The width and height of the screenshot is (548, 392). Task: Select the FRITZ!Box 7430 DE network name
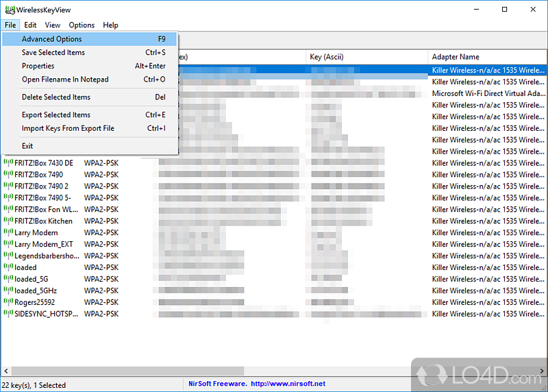coord(44,163)
